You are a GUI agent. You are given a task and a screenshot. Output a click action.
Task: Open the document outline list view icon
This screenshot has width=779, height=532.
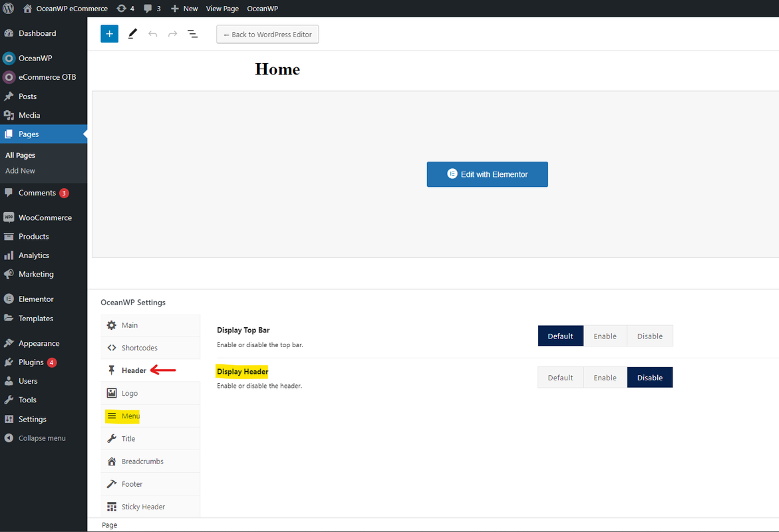click(x=192, y=34)
